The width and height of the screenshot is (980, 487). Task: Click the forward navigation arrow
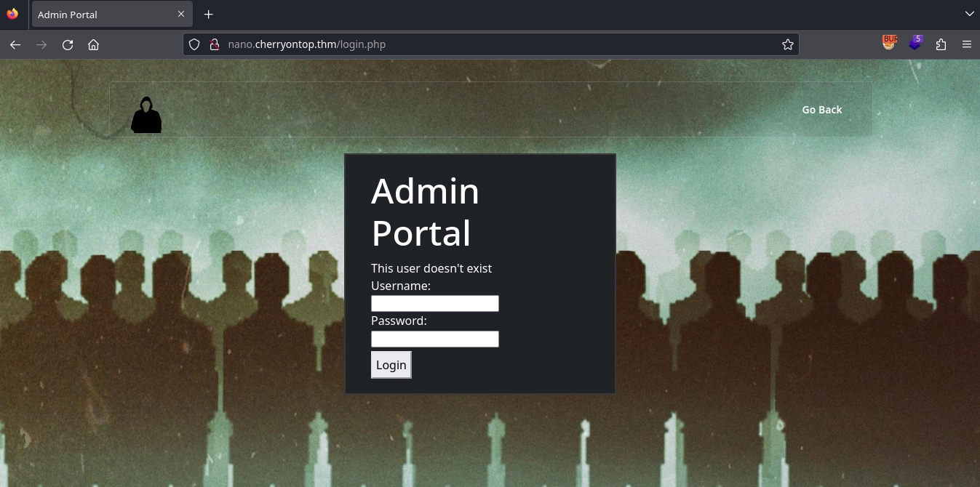41,44
